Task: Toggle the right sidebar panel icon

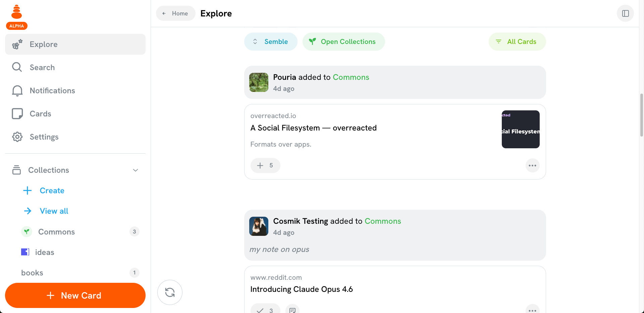Action: 625,13
